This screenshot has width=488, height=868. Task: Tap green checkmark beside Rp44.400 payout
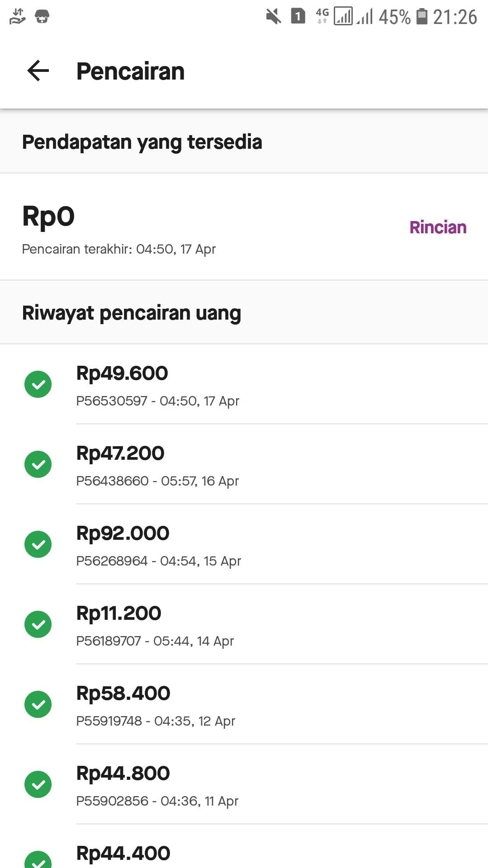click(38, 860)
